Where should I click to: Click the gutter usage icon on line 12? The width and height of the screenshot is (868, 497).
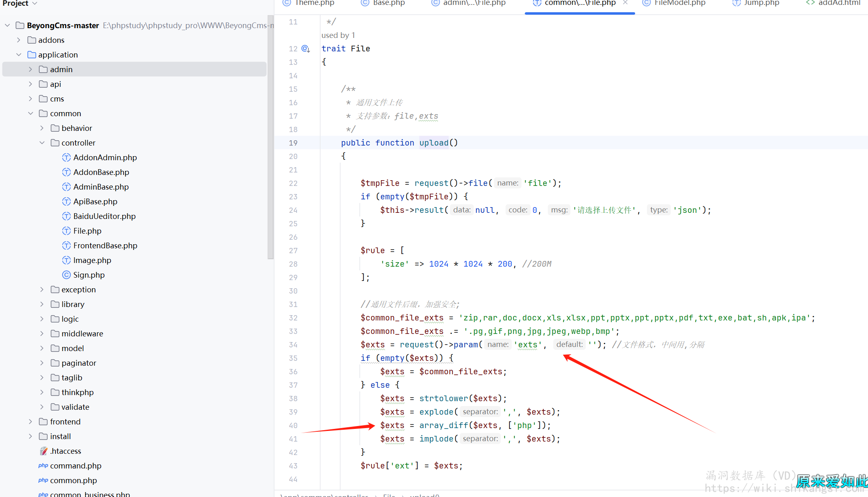pos(306,49)
